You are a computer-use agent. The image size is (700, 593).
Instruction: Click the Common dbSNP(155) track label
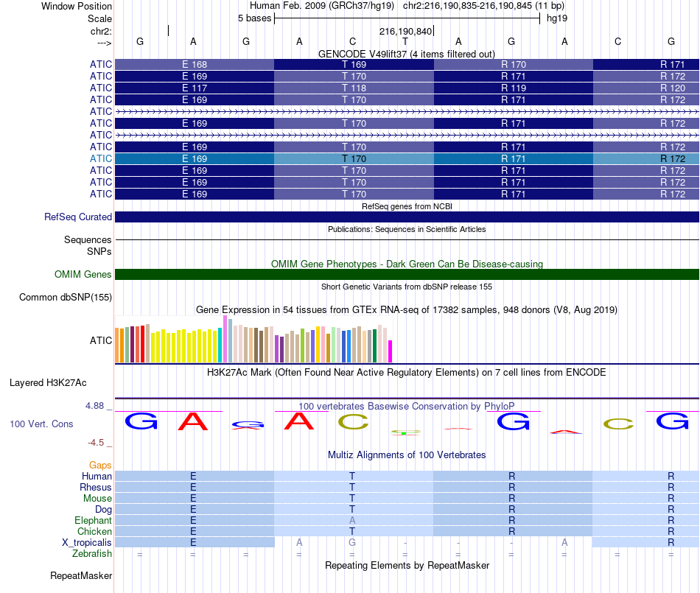click(x=65, y=297)
